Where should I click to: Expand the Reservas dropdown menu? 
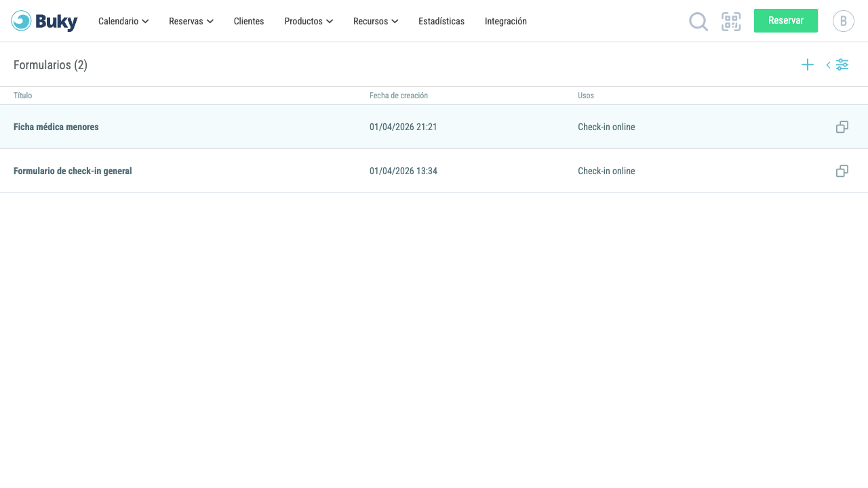(191, 21)
